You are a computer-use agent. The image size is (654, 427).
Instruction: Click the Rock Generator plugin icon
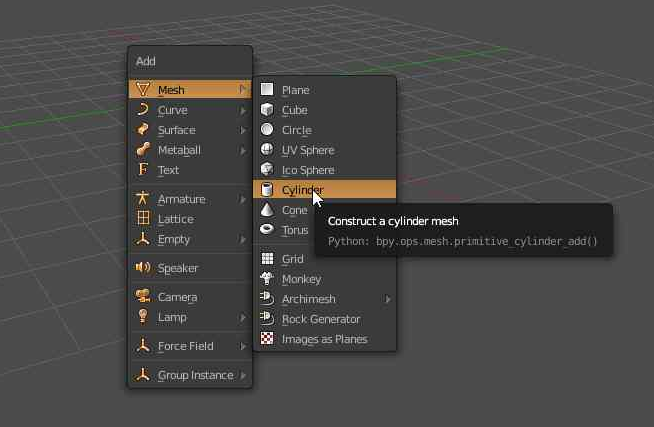(267, 318)
